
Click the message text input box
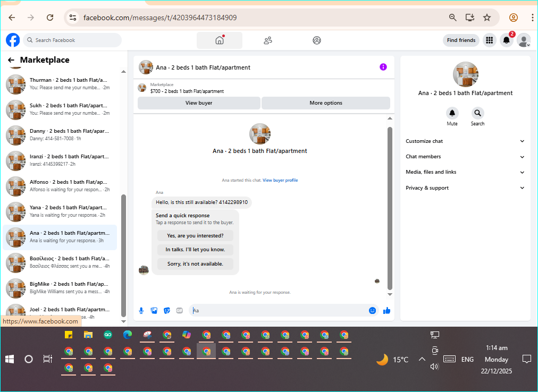tap(278, 310)
